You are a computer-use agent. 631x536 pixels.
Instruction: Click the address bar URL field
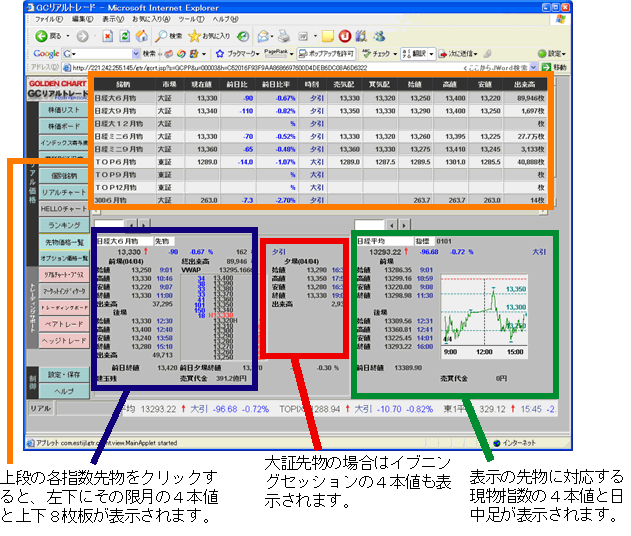tap(296, 67)
